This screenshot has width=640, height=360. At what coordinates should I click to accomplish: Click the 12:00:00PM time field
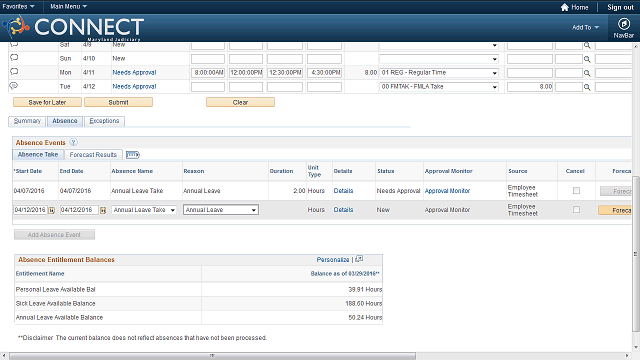point(246,73)
